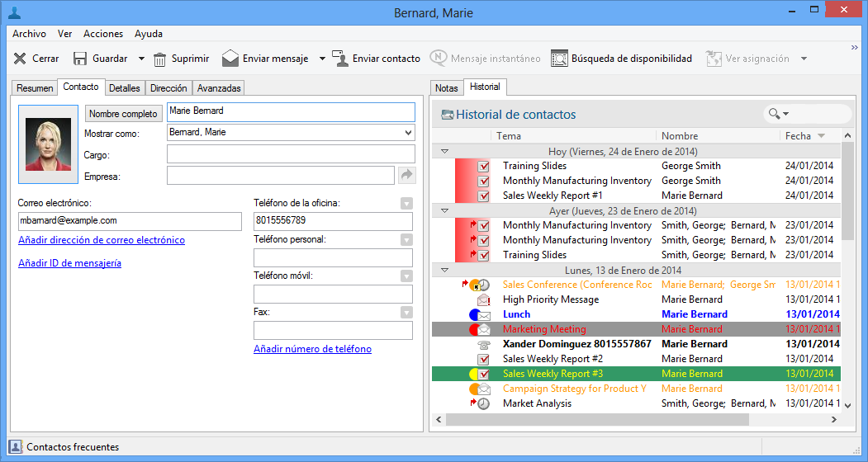Click the search magnifier in Historial panel
This screenshot has height=462, width=868.
point(774,114)
